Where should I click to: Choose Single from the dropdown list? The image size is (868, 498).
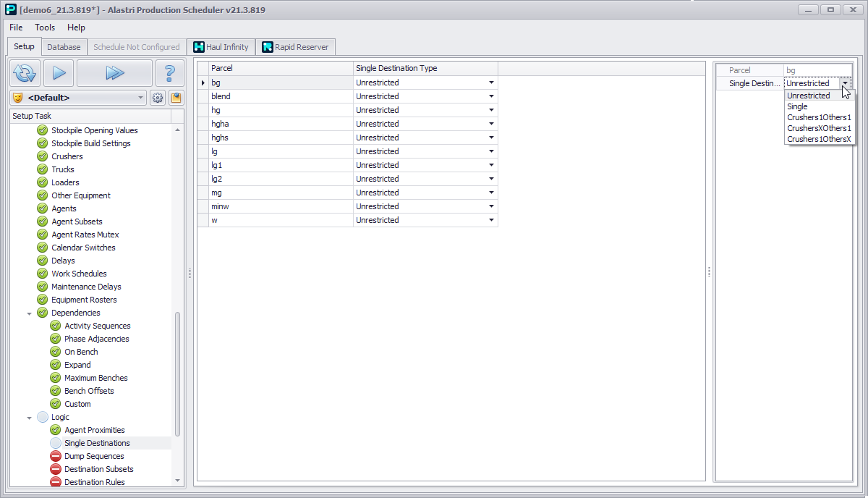[820, 106]
